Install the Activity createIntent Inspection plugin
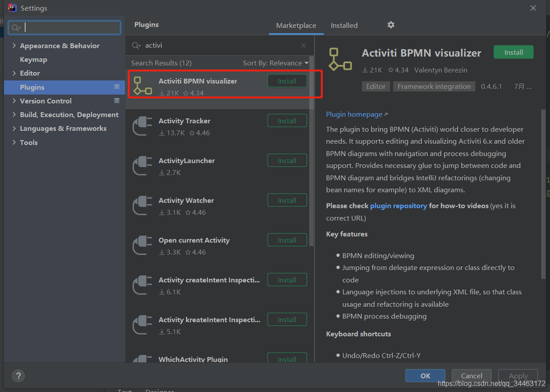Image resolution: width=550 pixels, height=392 pixels. (287, 280)
